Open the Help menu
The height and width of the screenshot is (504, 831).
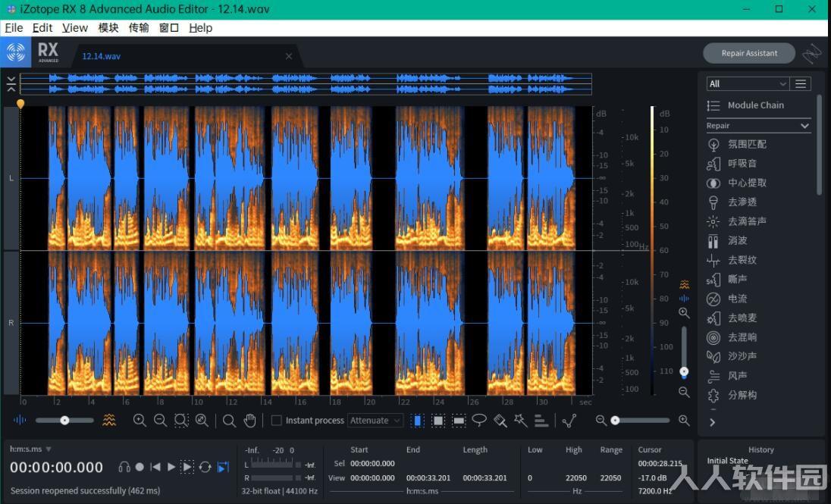tap(200, 27)
